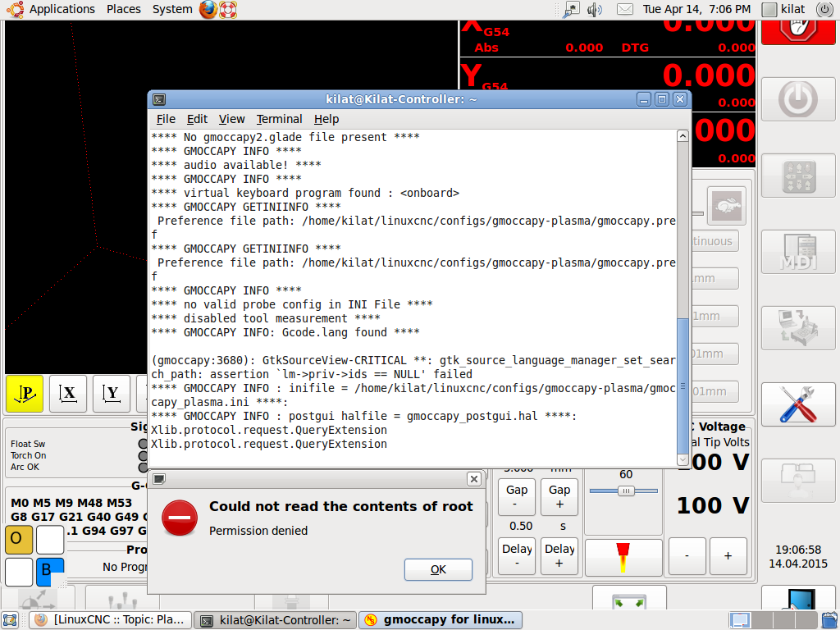Open the System menu

coord(172,9)
